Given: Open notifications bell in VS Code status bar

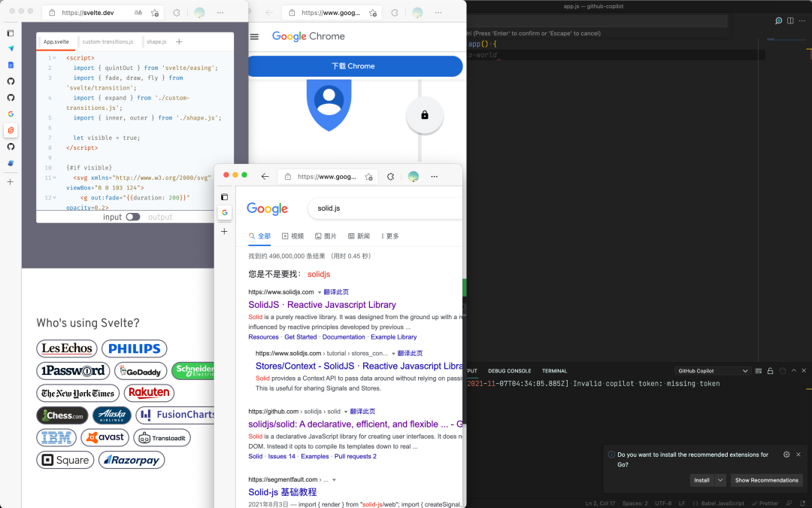Looking at the screenshot, I should 802,503.
